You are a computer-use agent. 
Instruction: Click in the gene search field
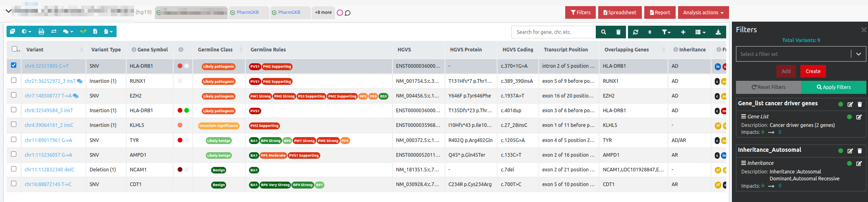553,32
